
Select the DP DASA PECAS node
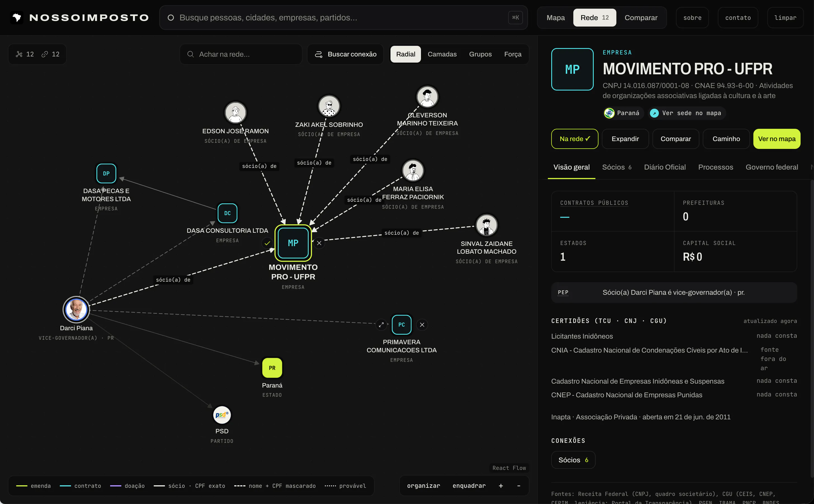click(106, 173)
